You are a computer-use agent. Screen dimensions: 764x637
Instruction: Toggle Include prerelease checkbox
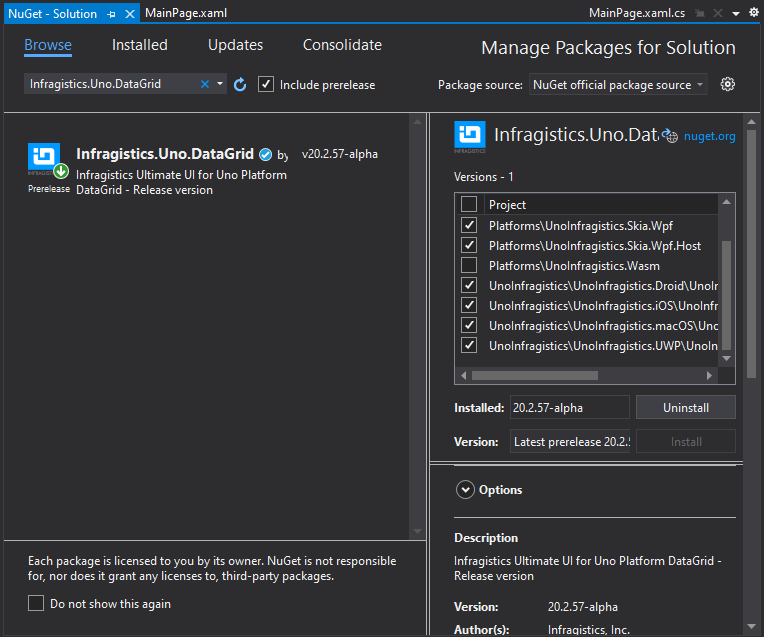click(x=266, y=84)
